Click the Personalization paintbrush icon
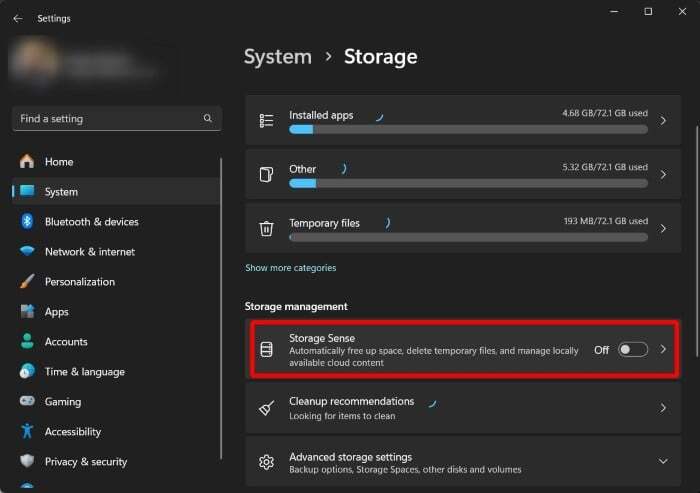Image resolution: width=700 pixels, height=493 pixels. pos(27,281)
